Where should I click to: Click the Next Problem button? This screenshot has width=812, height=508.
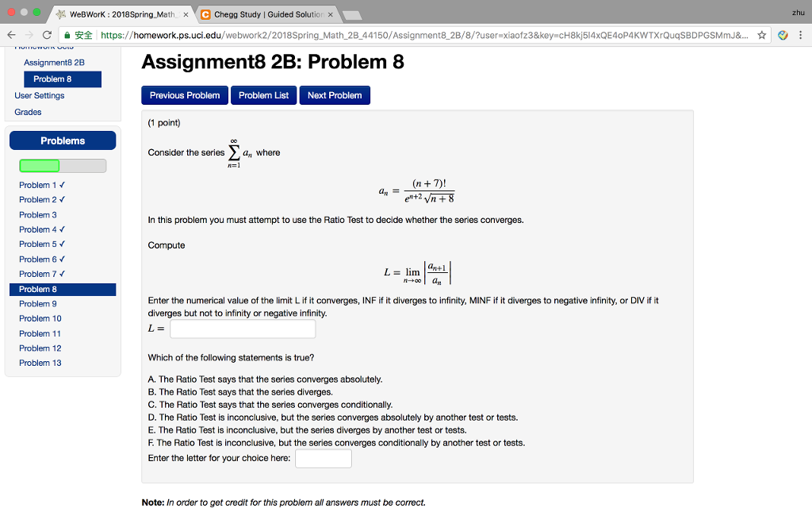pos(334,94)
